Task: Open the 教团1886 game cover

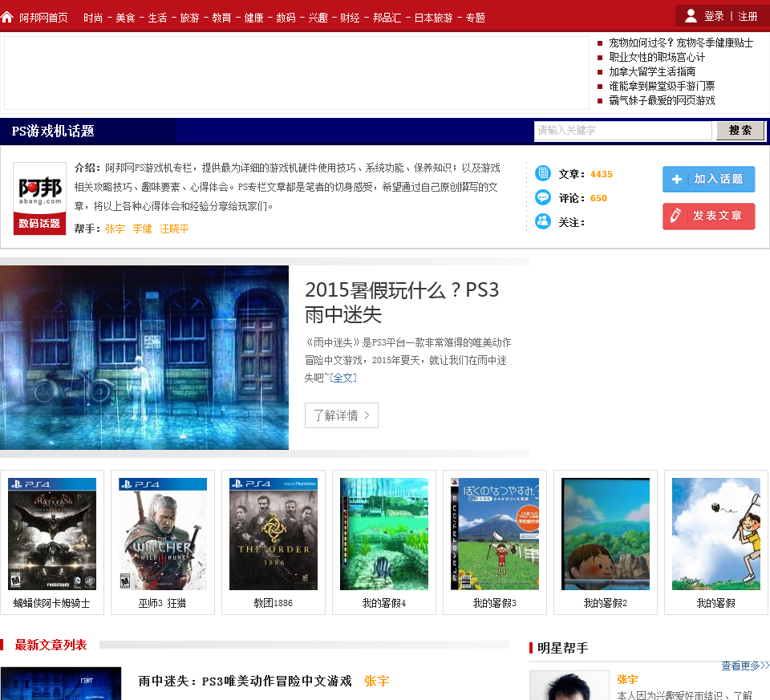Action: point(274,534)
